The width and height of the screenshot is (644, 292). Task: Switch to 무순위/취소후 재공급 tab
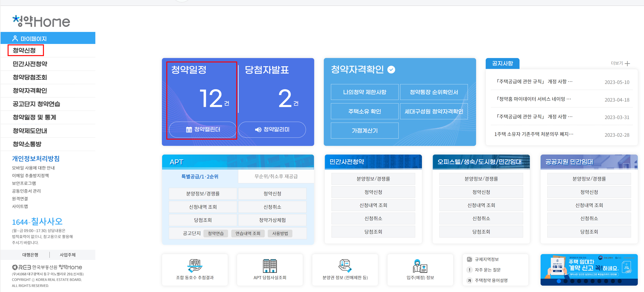[x=276, y=177]
